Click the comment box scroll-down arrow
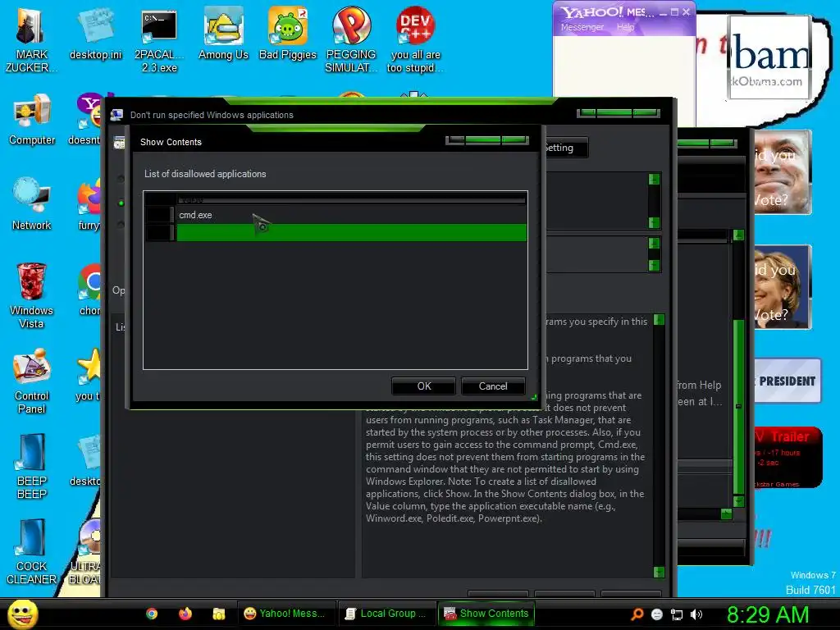This screenshot has width=840, height=630. 654,222
